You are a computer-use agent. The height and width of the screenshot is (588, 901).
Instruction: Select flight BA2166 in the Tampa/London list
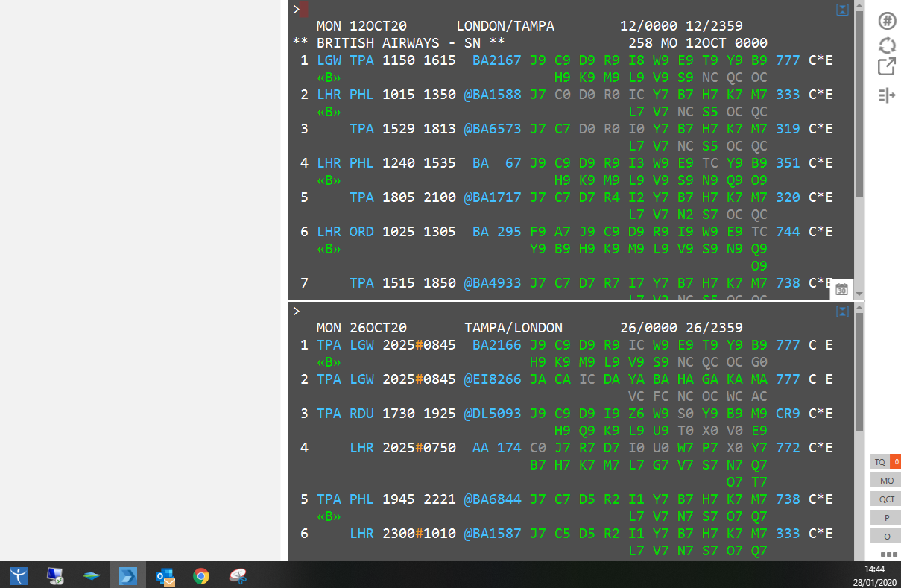coord(497,345)
